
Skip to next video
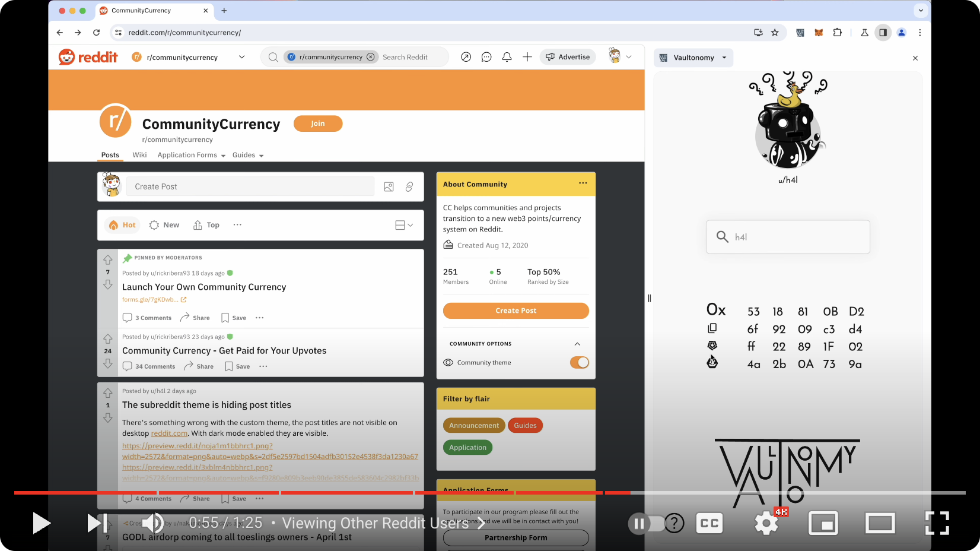pos(97,523)
